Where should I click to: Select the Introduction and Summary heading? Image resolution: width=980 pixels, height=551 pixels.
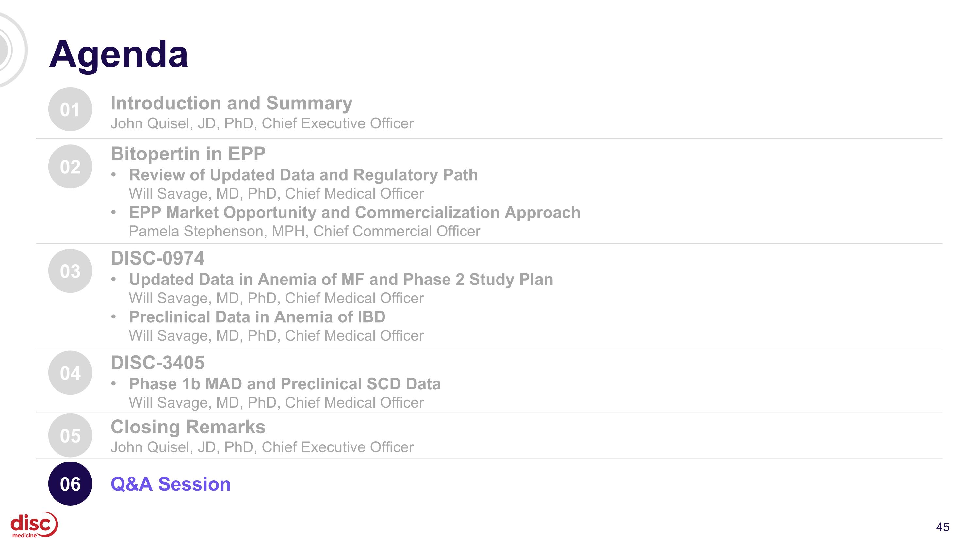pos(231,104)
